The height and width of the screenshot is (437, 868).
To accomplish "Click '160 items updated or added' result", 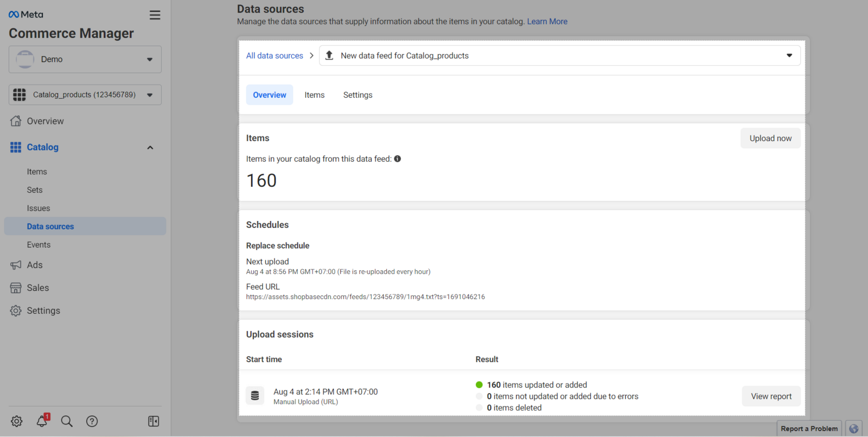I will tap(537, 385).
